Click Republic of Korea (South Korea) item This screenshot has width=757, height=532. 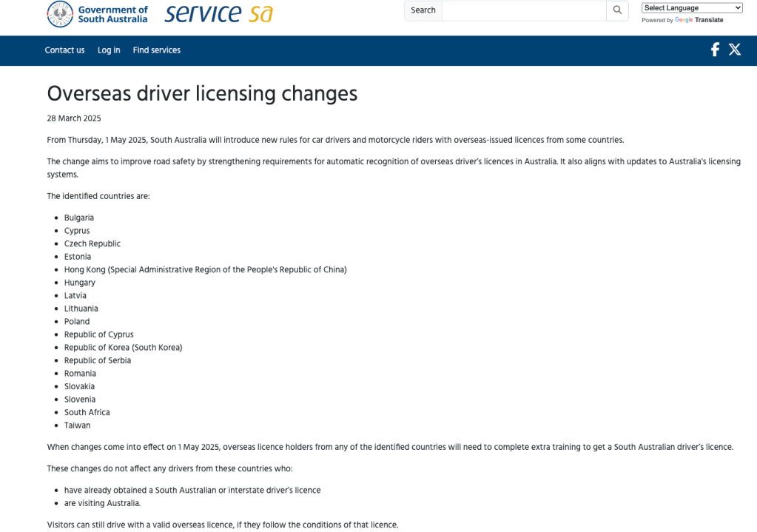(x=123, y=347)
